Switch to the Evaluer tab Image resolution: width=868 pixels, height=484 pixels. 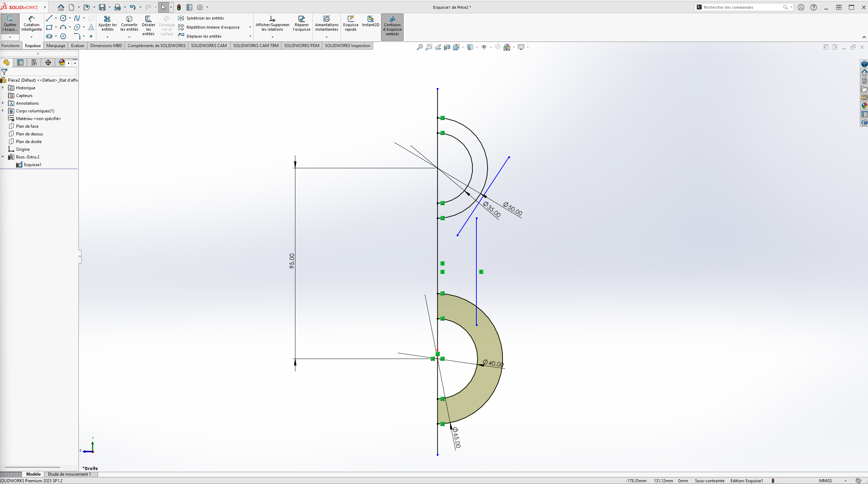click(x=77, y=46)
